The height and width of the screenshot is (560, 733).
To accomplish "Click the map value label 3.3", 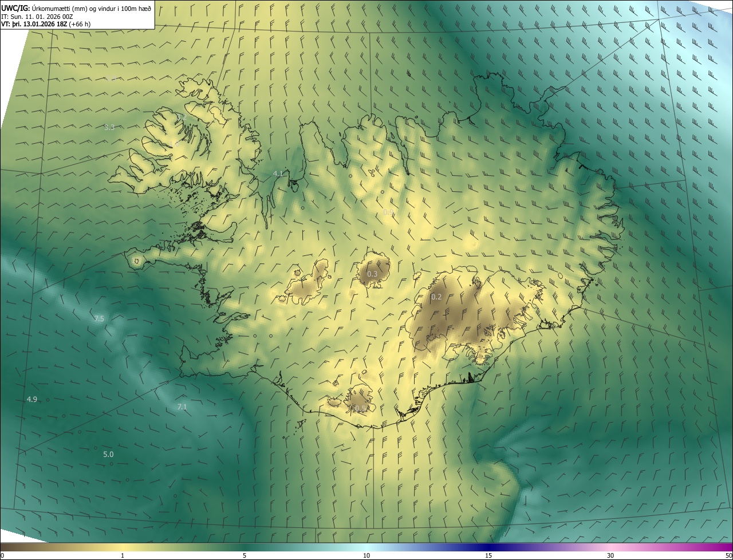I will (110, 127).
